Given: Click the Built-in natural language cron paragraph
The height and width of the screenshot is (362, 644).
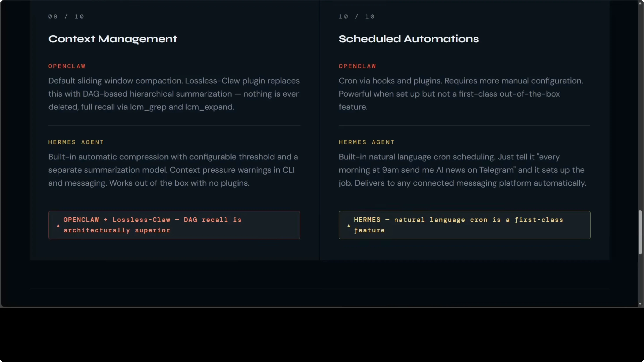Looking at the screenshot, I should tap(462, 170).
